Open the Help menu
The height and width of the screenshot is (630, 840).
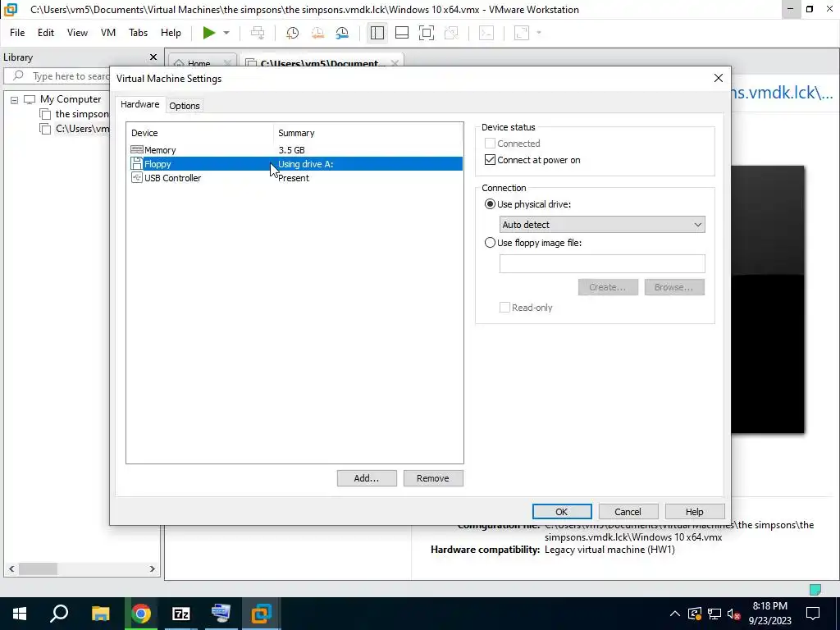171,33
